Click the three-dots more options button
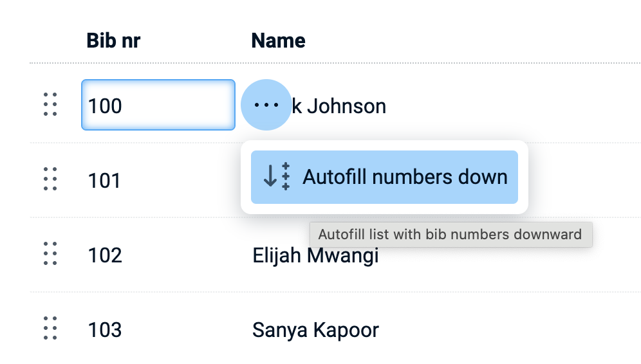The image size is (641, 364). coord(266,105)
